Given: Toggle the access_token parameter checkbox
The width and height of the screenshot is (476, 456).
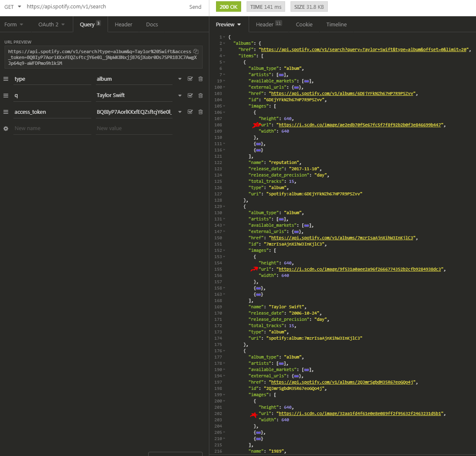Looking at the screenshot, I should point(190,112).
